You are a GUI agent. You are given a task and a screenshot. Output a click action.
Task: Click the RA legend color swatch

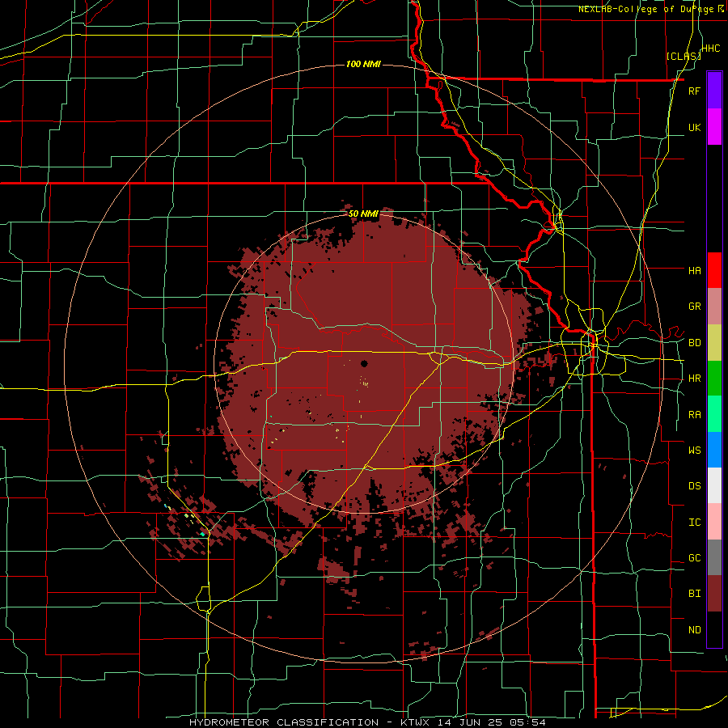(714, 414)
